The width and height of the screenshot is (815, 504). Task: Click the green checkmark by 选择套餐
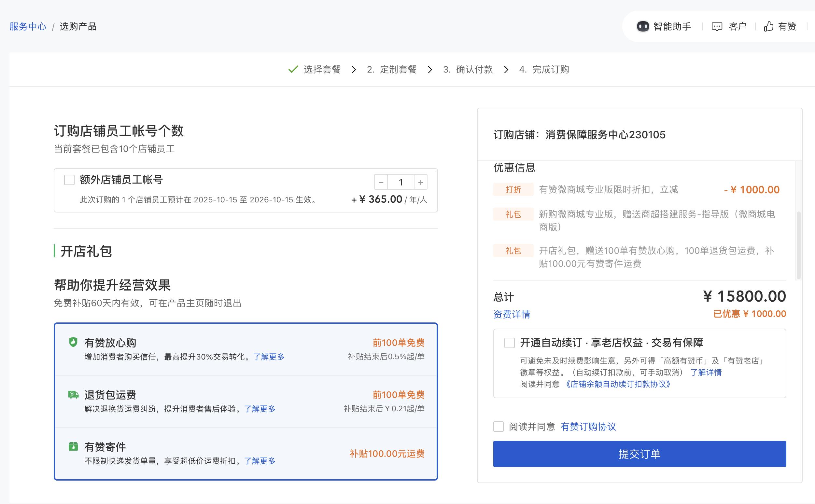click(293, 69)
